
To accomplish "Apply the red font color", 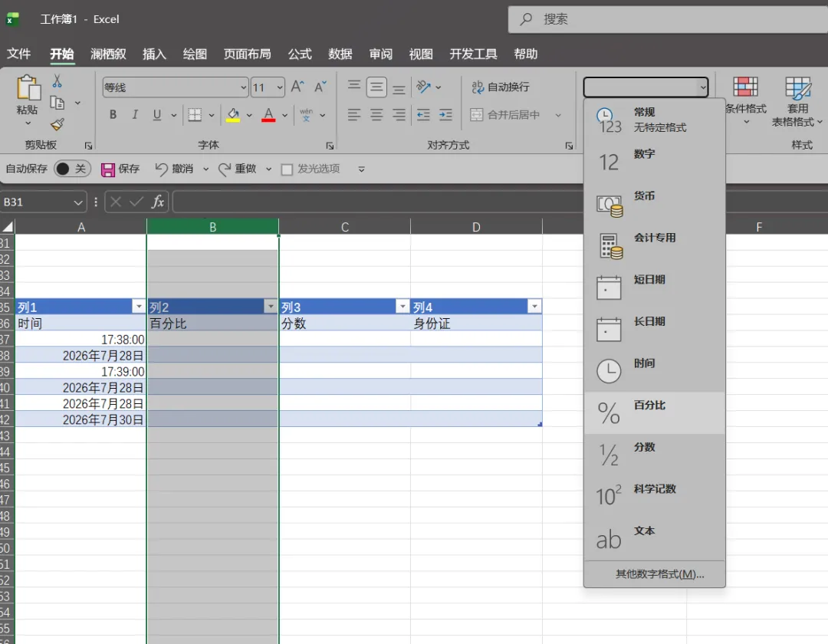I will tap(268, 115).
